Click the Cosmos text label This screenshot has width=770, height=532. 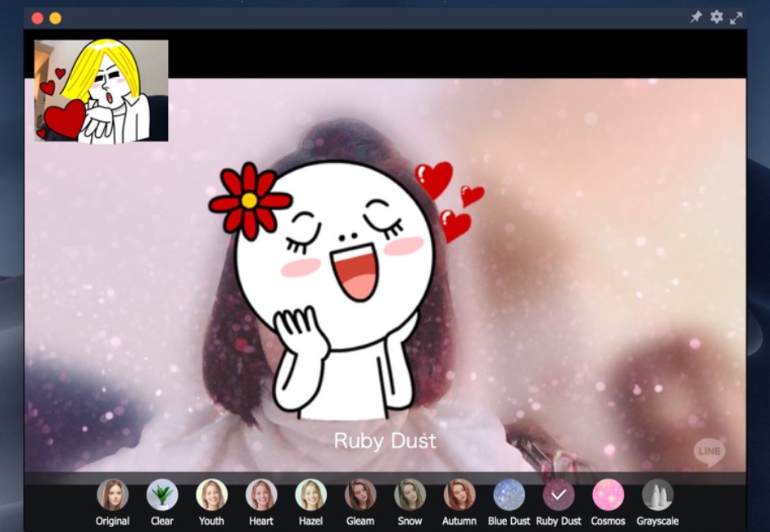point(608,521)
